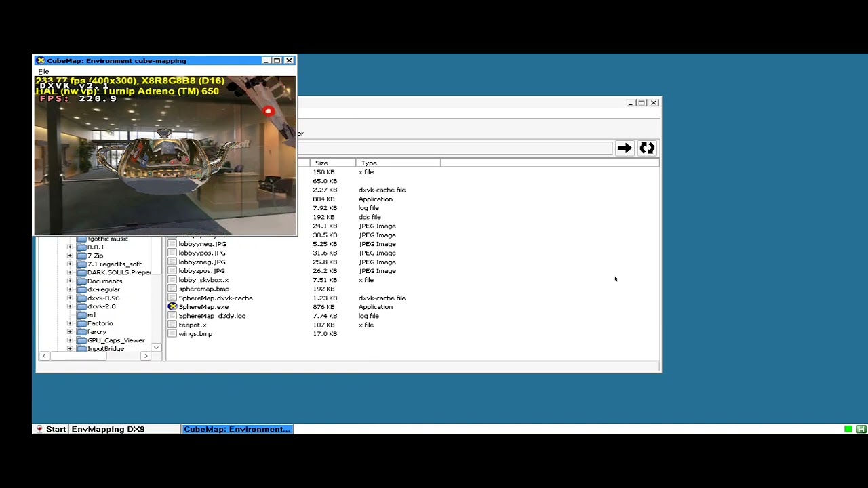The width and height of the screenshot is (868, 488).
Task: Click tree horizontal scrollbar left arrow
Action: (44, 356)
